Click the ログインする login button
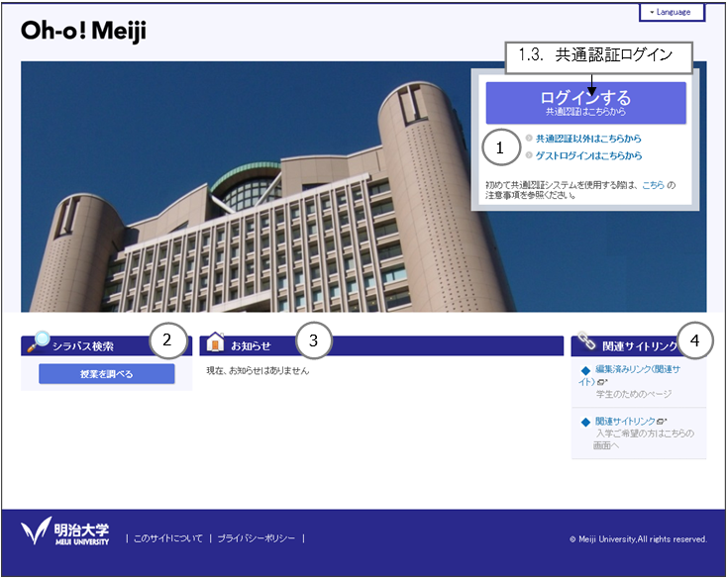The image size is (728, 580). click(x=586, y=103)
